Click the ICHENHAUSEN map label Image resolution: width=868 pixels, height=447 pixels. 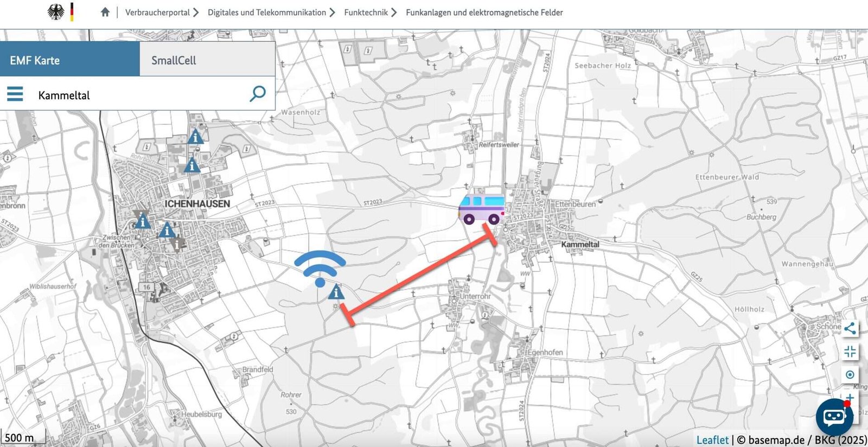[197, 203]
